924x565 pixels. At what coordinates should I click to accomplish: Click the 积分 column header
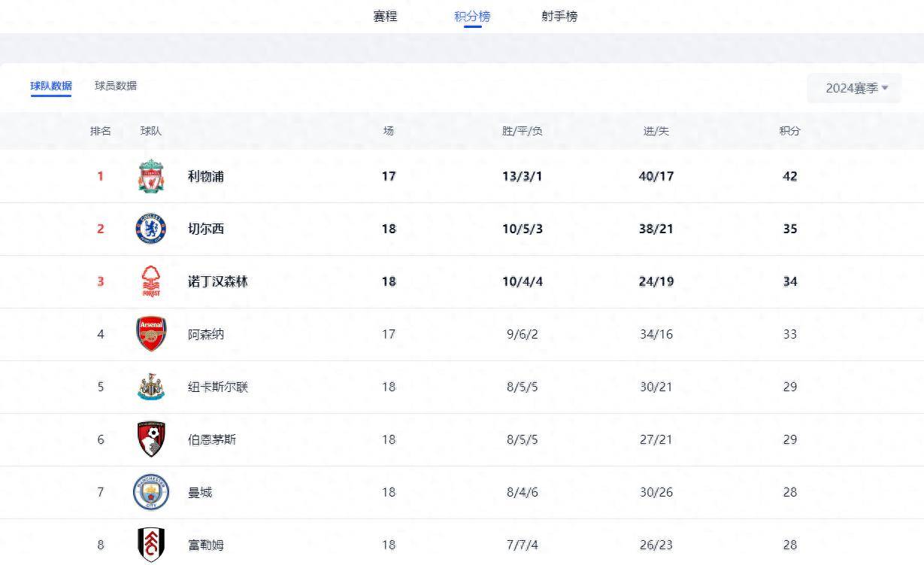(x=789, y=130)
